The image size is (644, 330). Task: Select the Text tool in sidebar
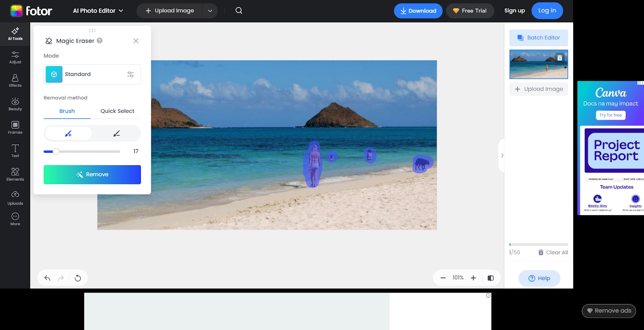pyautogui.click(x=15, y=151)
